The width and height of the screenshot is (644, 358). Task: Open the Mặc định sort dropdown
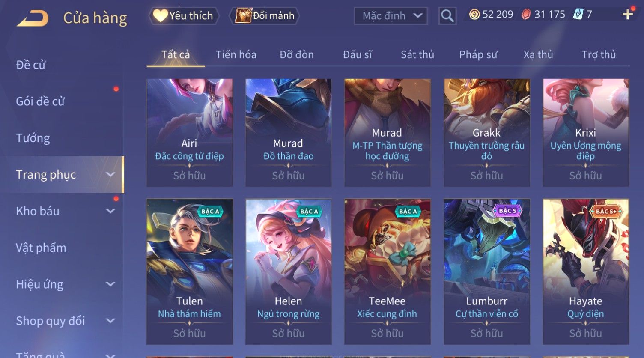click(x=391, y=16)
